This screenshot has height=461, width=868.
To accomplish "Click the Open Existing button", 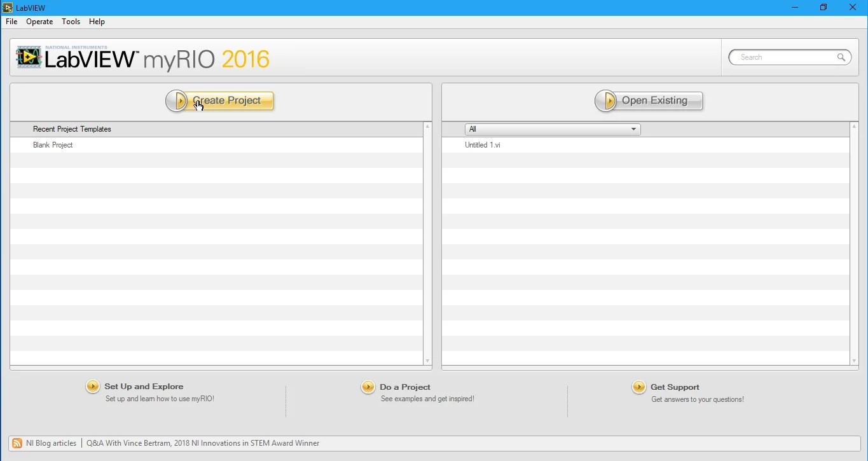I will [649, 100].
